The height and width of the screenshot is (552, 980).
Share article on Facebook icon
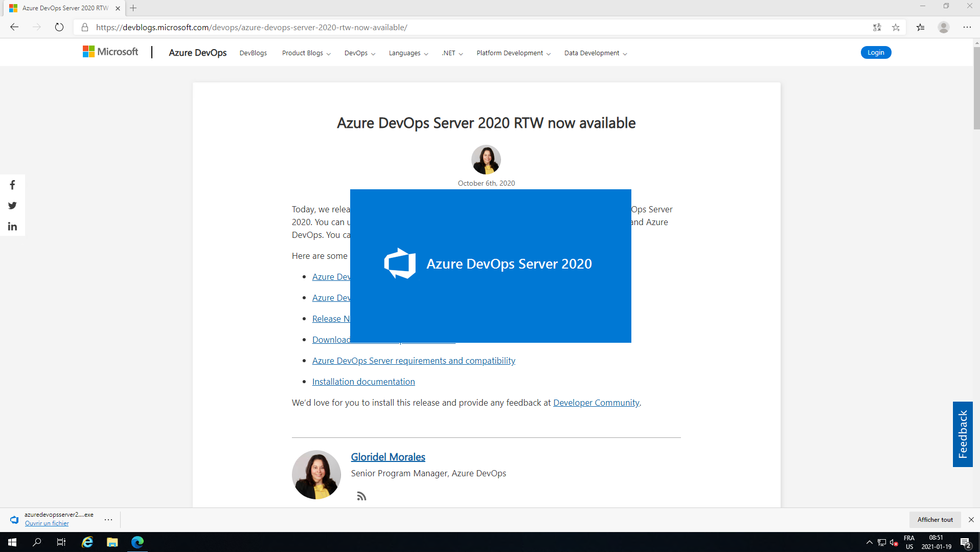12,185
